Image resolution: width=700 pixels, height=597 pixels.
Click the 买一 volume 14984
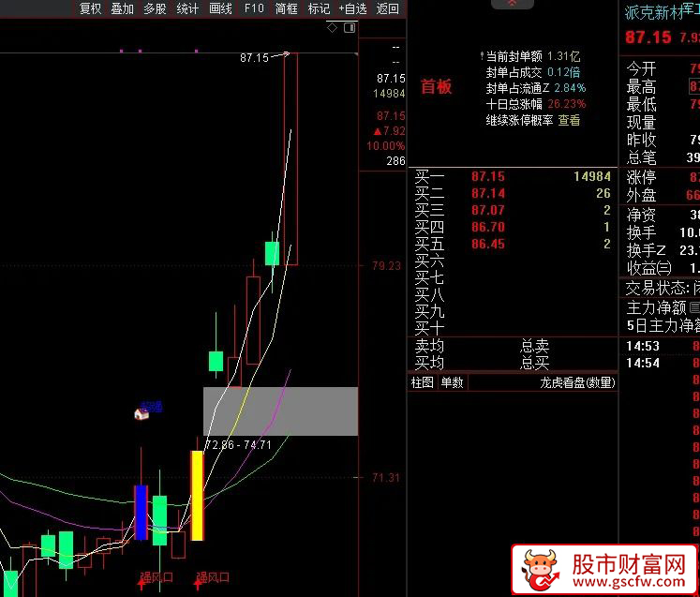point(592,176)
